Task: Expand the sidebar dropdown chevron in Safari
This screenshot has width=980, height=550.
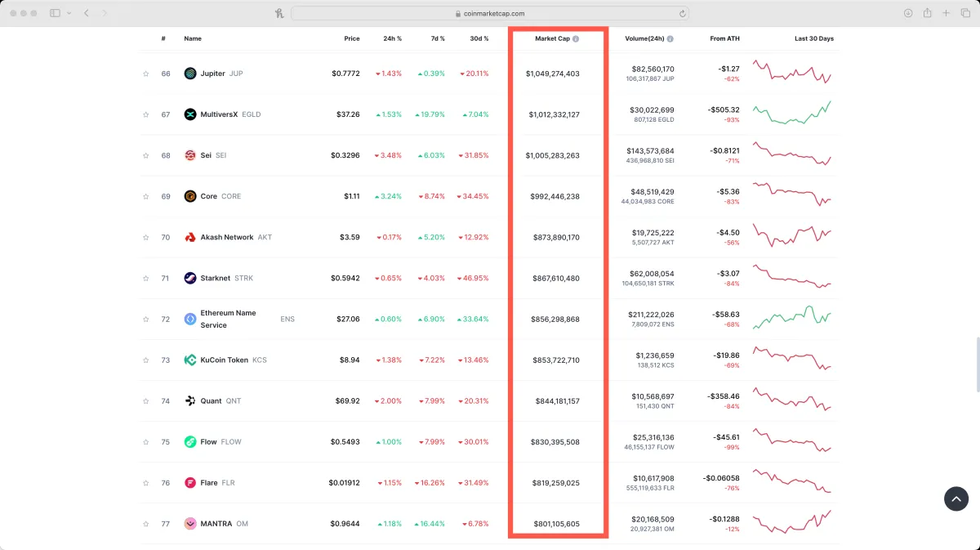Action: pyautogui.click(x=69, y=13)
